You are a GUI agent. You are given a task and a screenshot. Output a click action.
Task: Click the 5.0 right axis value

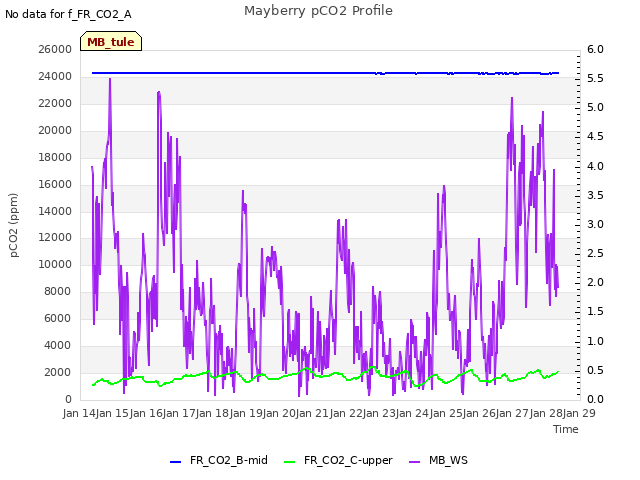pyautogui.click(x=596, y=107)
